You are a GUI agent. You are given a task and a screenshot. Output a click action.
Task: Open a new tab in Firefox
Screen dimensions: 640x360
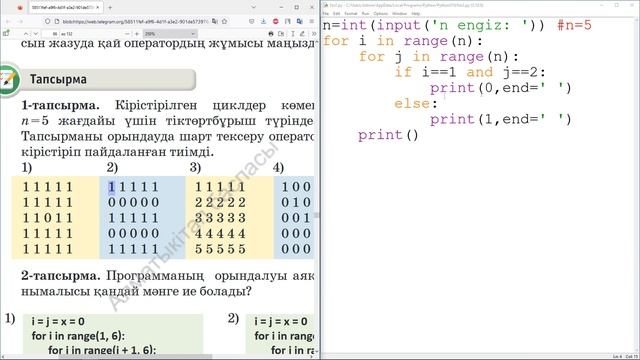pyautogui.click(x=110, y=7)
